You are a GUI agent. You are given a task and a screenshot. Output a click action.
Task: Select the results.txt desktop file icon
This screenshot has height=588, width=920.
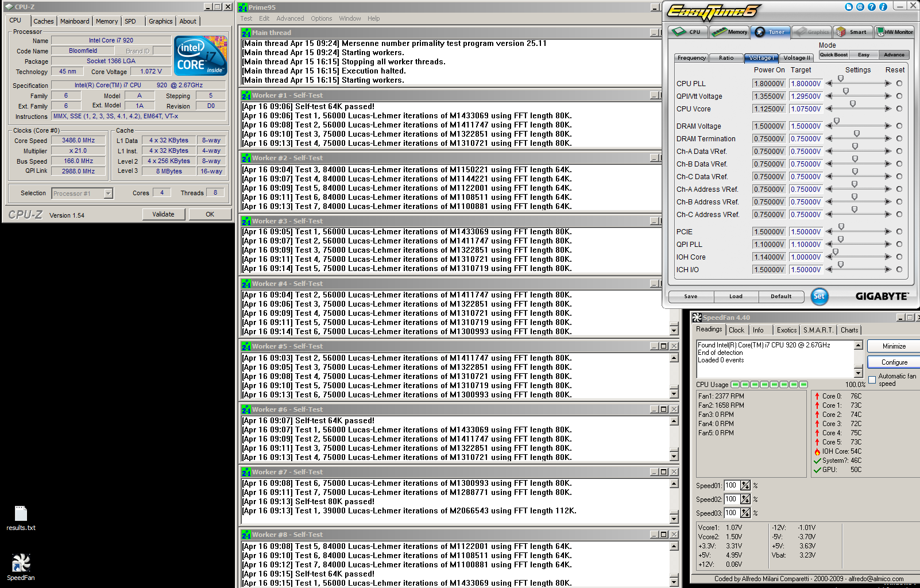coord(21,519)
